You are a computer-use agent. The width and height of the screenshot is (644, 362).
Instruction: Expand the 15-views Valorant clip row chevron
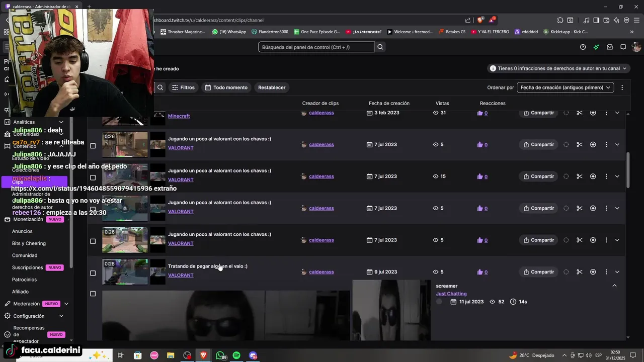point(617,176)
